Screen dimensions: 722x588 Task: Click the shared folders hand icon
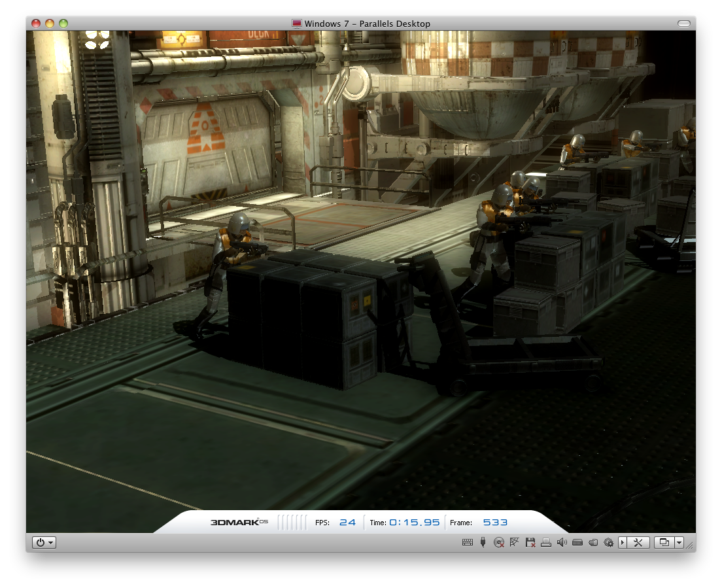pos(593,542)
